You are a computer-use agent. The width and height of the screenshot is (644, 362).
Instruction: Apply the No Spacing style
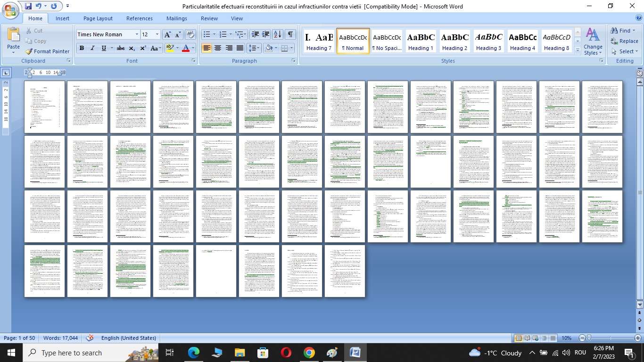coord(387,41)
